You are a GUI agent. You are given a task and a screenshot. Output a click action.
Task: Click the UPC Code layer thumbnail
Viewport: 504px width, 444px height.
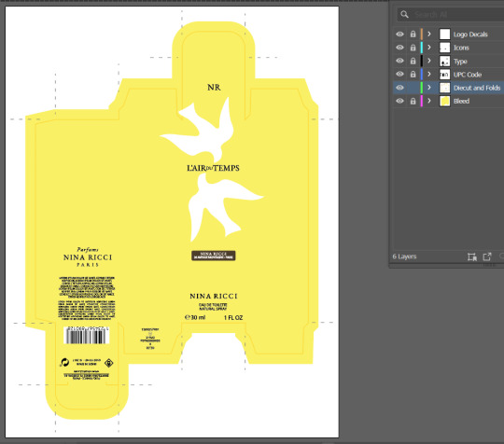coord(444,75)
